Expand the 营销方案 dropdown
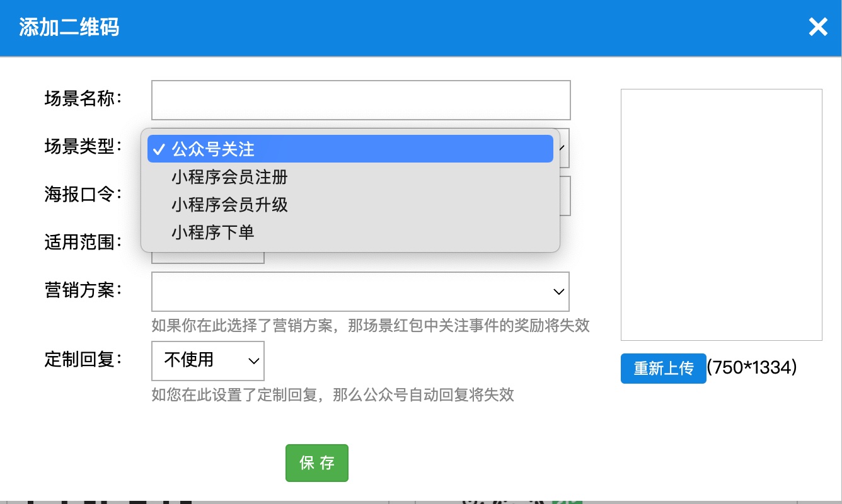The width and height of the screenshot is (842, 504). 360,292
